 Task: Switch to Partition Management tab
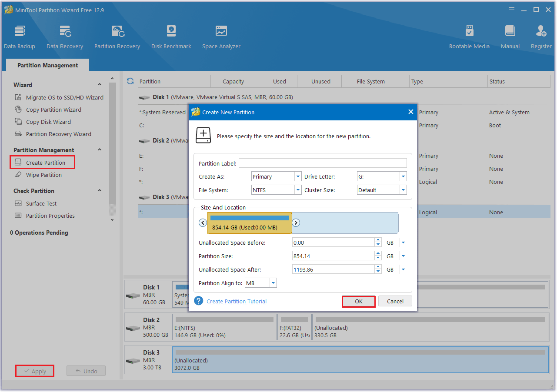pos(48,65)
